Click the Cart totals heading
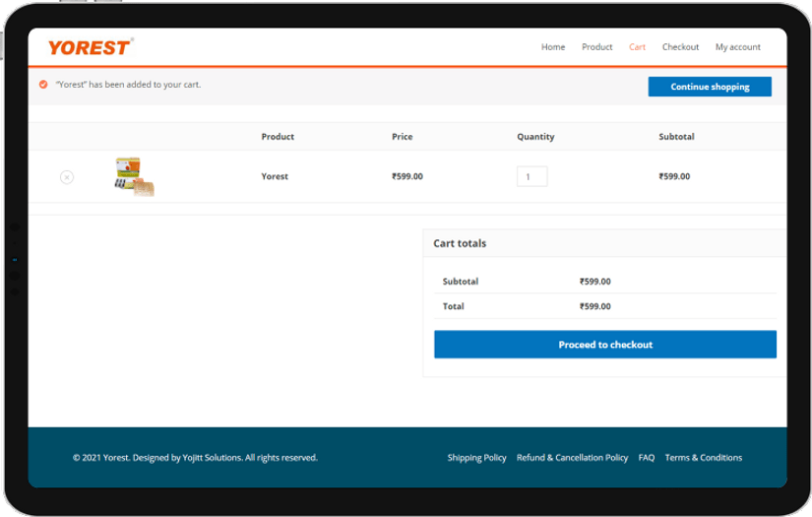 pyautogui.click(x=460, y=243)
